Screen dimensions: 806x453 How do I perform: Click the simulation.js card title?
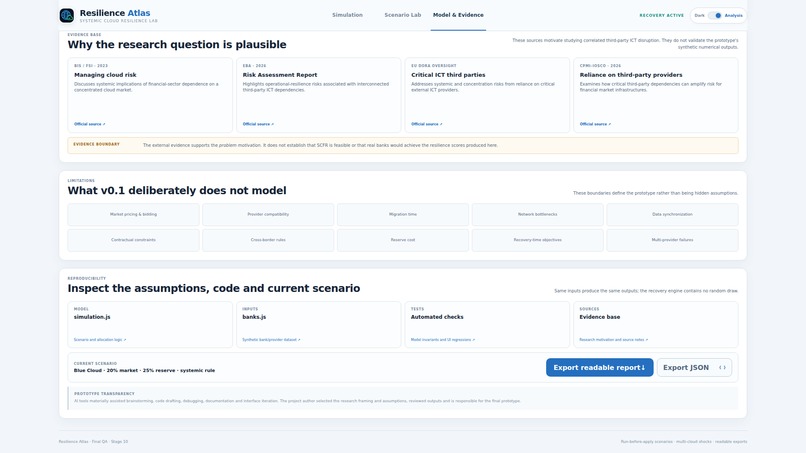[x=92, y=317]
